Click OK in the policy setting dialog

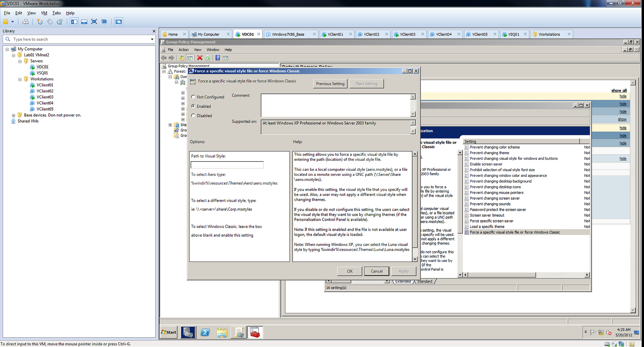coord(350,271)
